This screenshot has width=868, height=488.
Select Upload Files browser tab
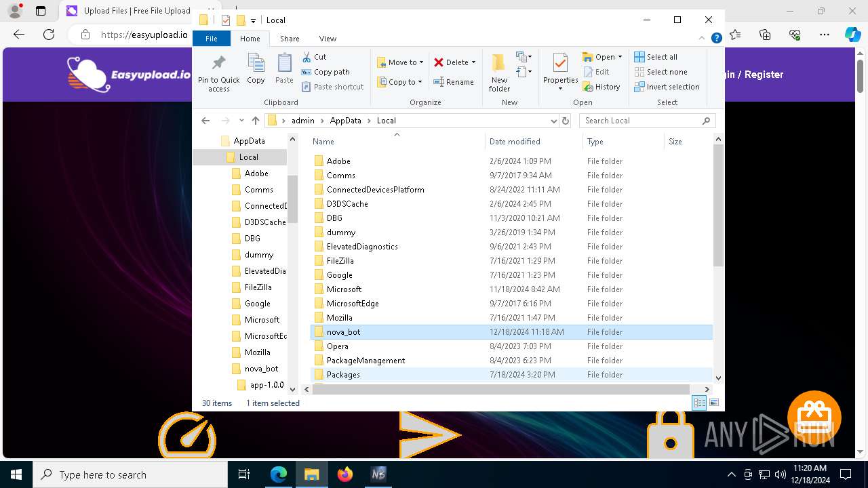(x=127, y=11)
